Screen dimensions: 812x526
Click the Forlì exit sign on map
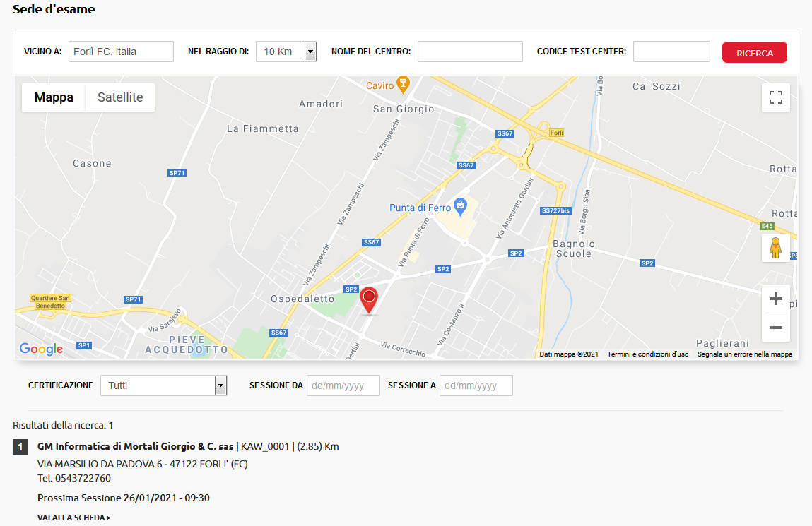point(557,133)
